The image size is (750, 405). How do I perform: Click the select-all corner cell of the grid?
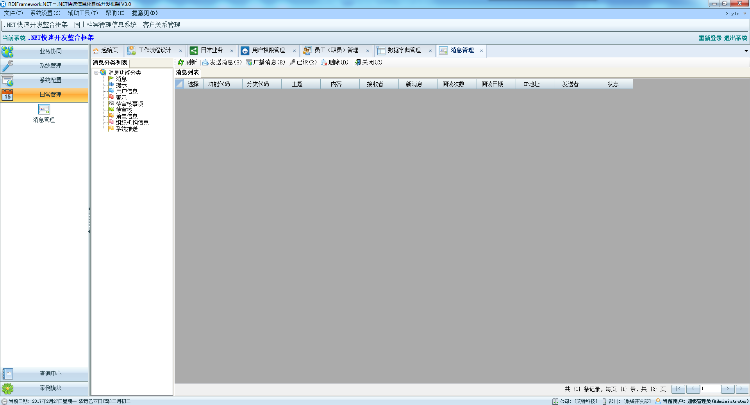179,84
